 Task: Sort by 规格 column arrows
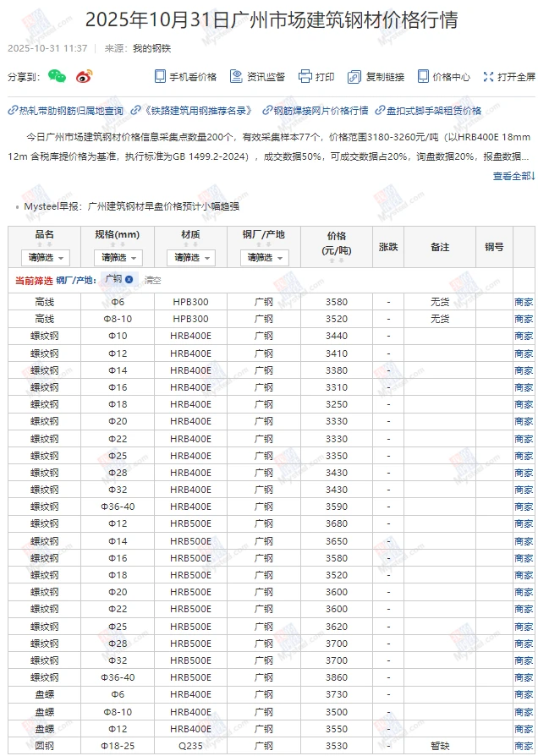point(118,244)
